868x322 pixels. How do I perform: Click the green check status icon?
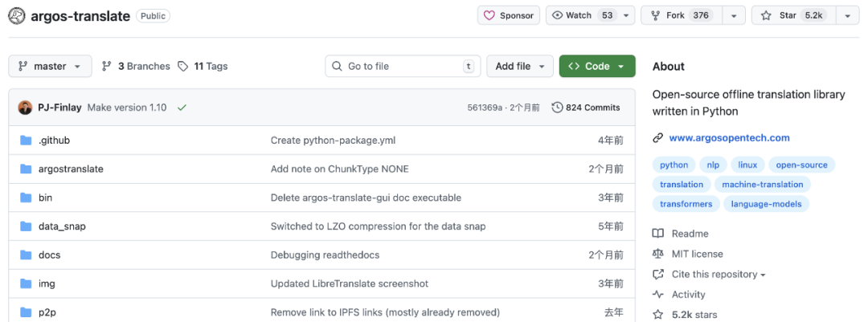[x=182, y=108]
